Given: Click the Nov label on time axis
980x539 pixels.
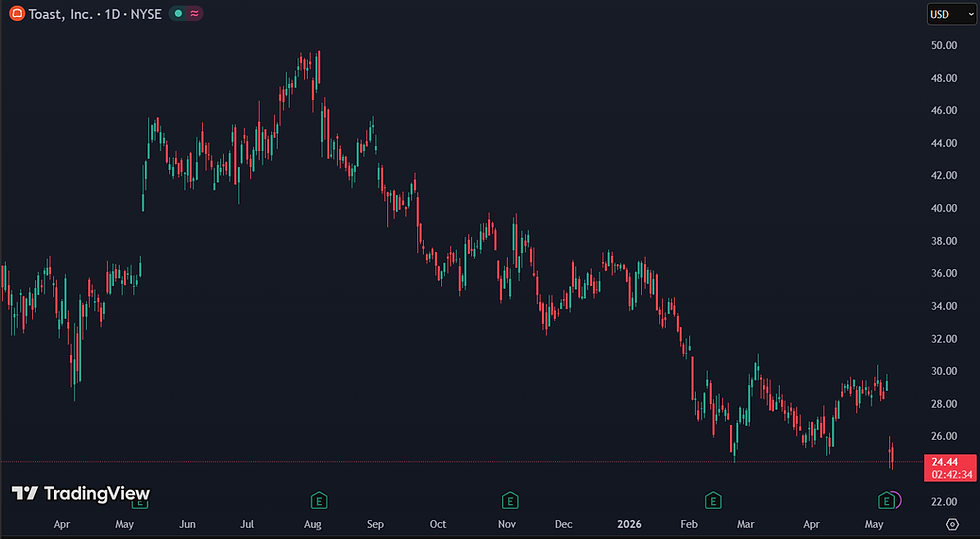Looking at the screenshot, I should click(x=507, y=525).
